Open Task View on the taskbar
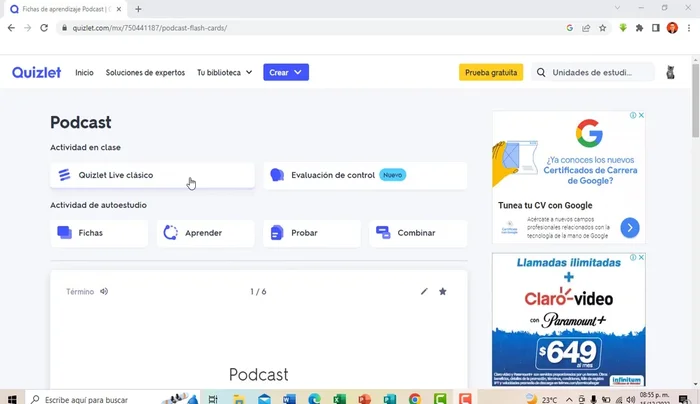700x404 pixels. (213, 399)
